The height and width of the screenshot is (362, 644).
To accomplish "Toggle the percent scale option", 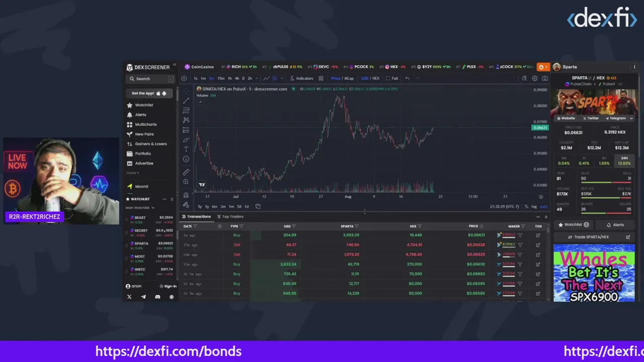I will point(526,207).
